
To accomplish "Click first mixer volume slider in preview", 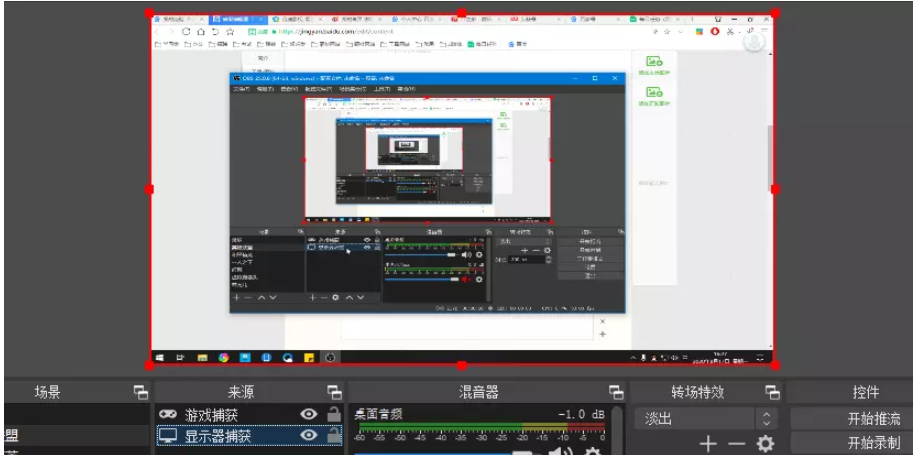I will [420, 255].
